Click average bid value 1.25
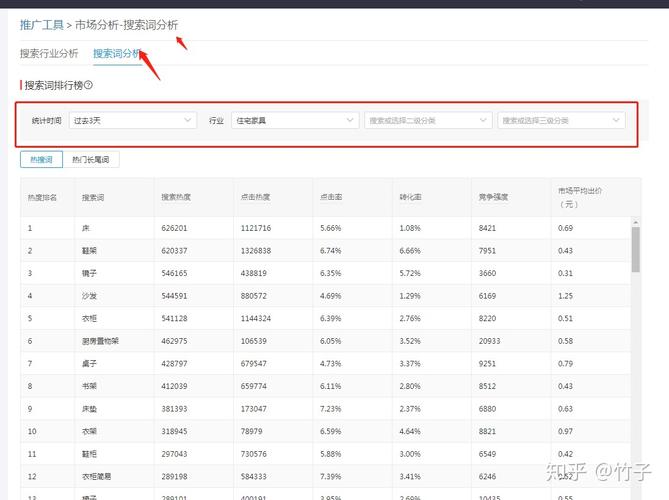 [x=565, y=296]
